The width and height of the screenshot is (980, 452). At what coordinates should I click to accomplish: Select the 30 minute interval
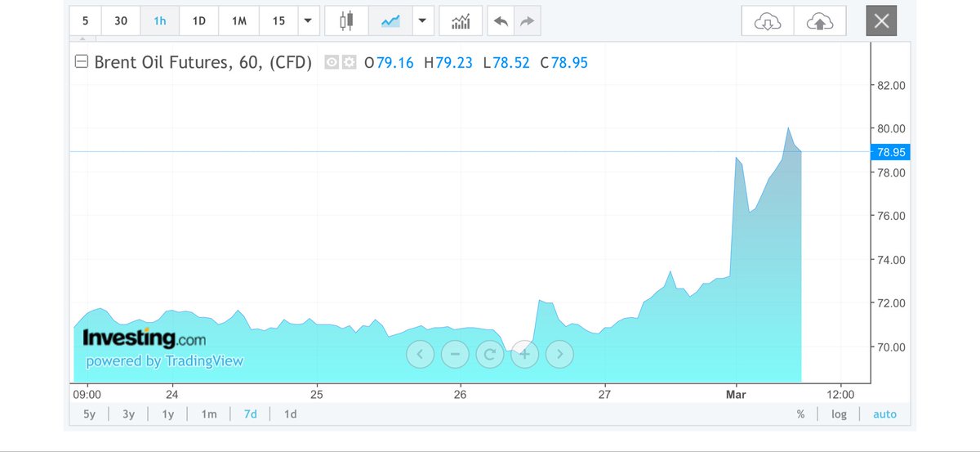click(x=121, y=20)
